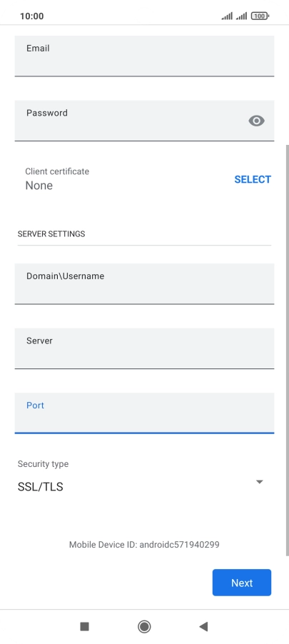Select the SSL/TLS security type value
Screen dimensions: 289x644
40,487
